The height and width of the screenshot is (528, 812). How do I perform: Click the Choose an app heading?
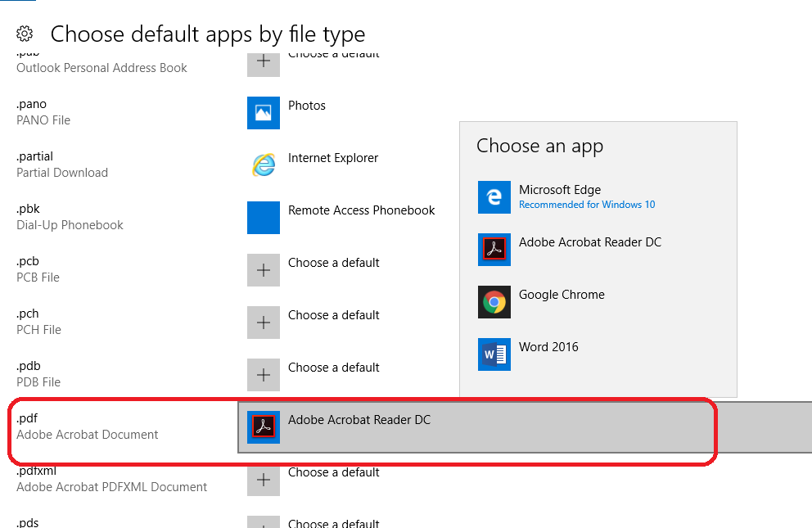pos(539,147)
